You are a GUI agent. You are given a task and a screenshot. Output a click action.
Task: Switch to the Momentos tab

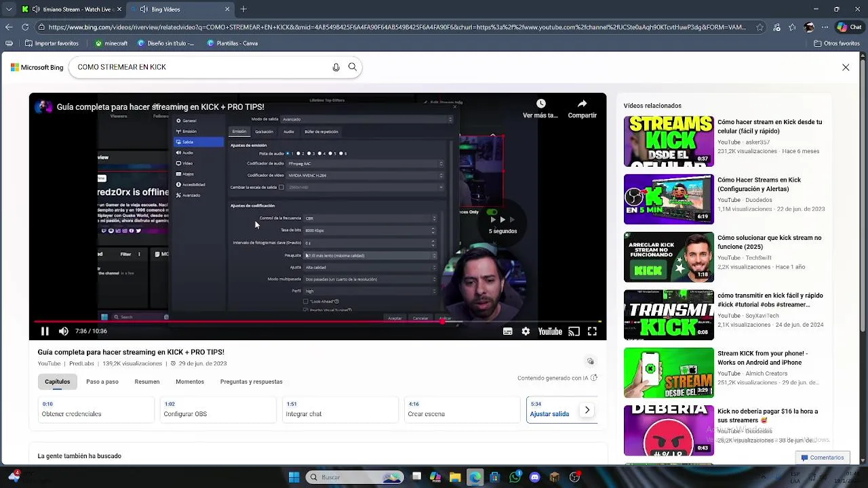tap(190, 382)
